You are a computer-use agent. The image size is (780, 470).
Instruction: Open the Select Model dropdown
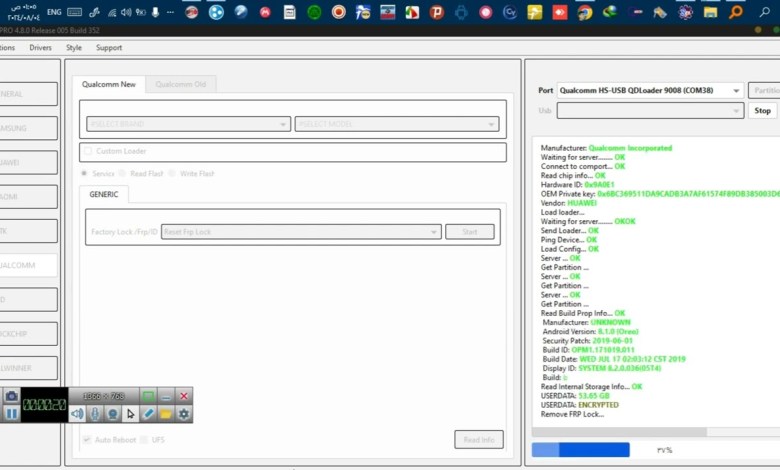[397, 124]
